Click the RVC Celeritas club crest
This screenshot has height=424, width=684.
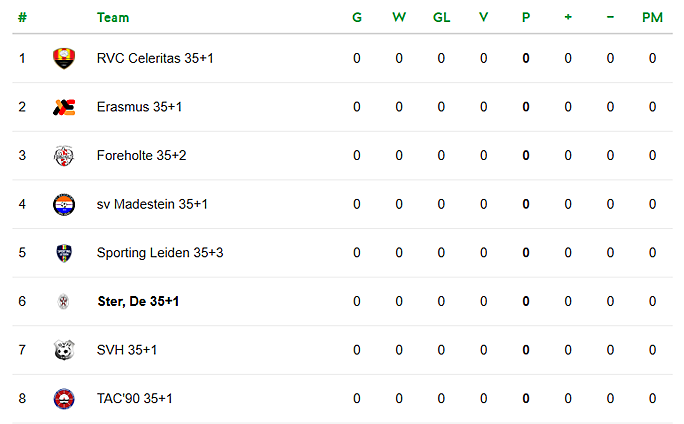[x=64, y=58]
